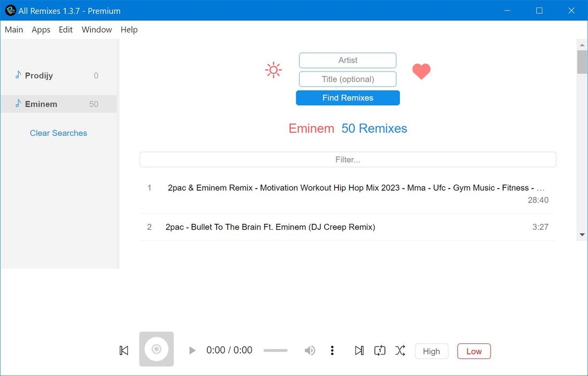This screenshot has width=588, height=376.
Task: Click the playback progress slider
Action: (275, 350)
